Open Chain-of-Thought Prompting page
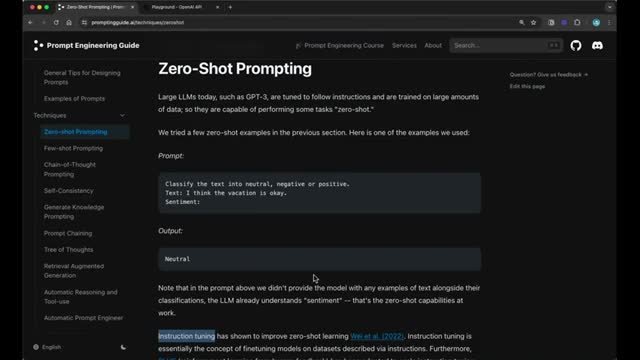Screen dimensions: 640x360 (x=70, y=169)
